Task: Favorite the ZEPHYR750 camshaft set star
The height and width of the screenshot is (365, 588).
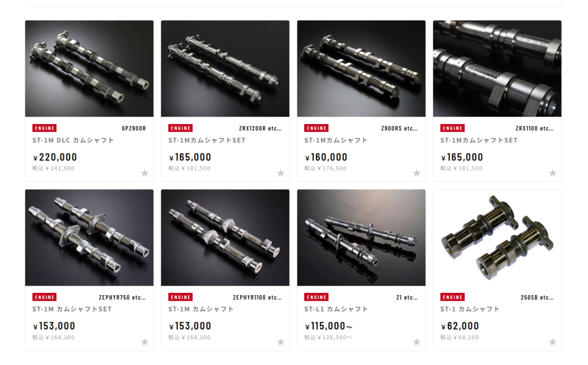Action: click(145, 342)
